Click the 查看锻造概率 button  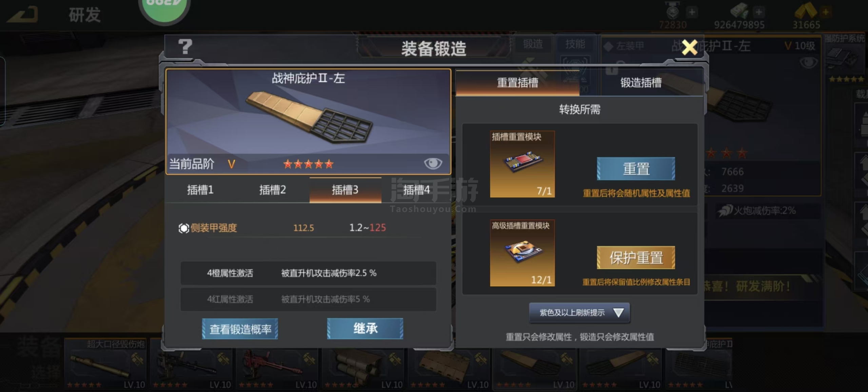240,329
